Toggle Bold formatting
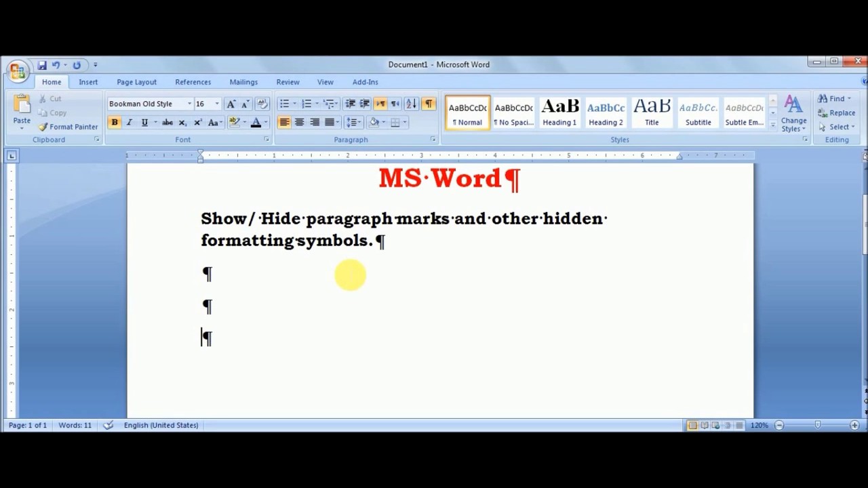The image size is (868, 488). tap(115, 123)
